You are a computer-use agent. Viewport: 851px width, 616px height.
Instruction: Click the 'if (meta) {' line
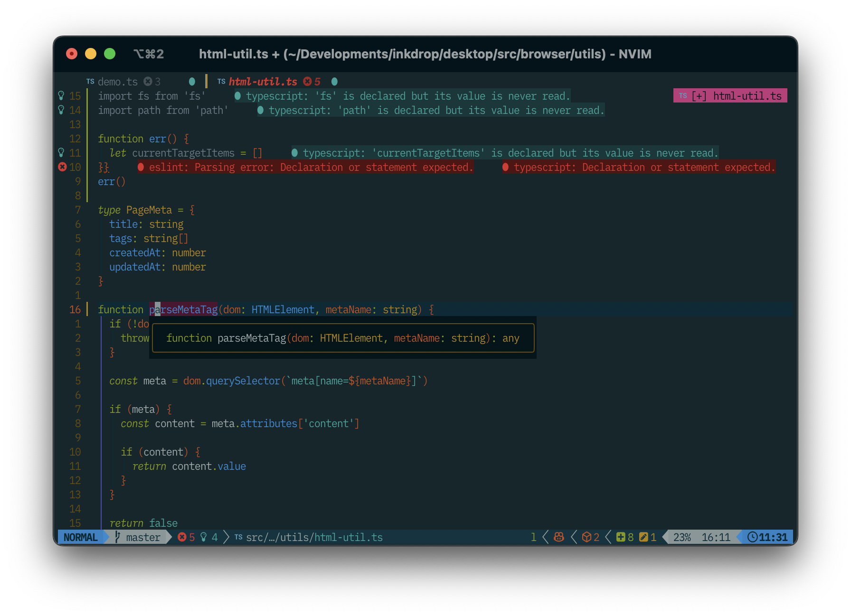click(141, 409)
